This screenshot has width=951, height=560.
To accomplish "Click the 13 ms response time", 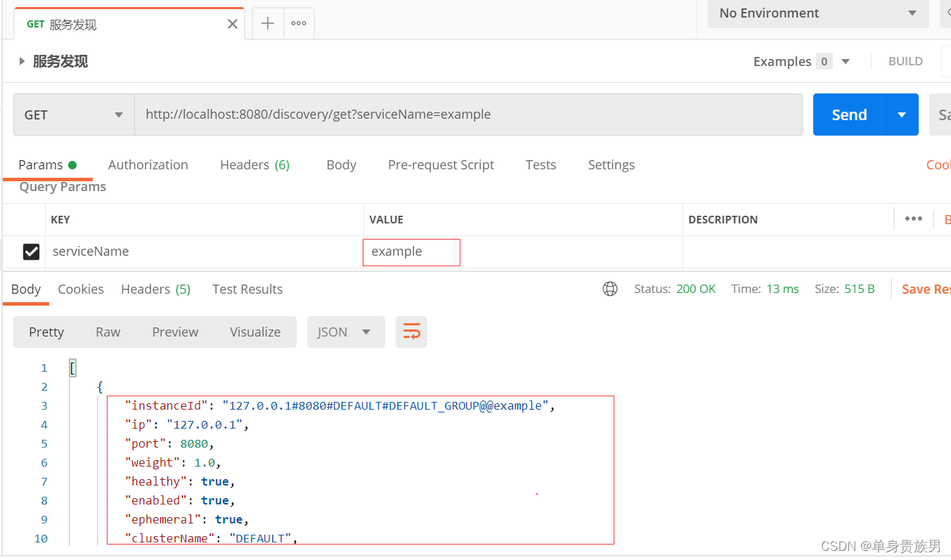I will tap(783, 289).
